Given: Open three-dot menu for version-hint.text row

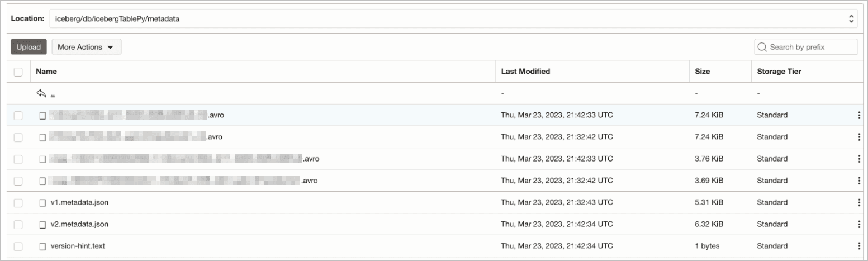Looking at the screenshot, I should (x=858, y=246).
